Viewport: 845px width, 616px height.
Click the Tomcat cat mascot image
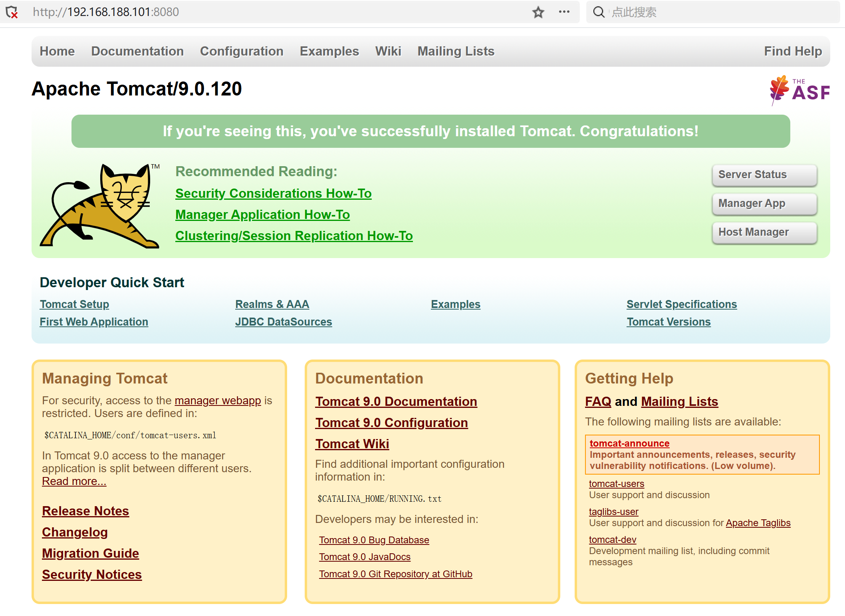(100, 205)
